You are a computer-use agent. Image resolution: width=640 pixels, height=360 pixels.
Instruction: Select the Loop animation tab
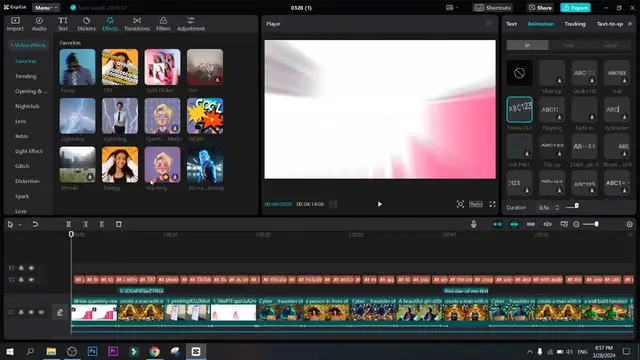pyautogui.click(x=610, y=45)
